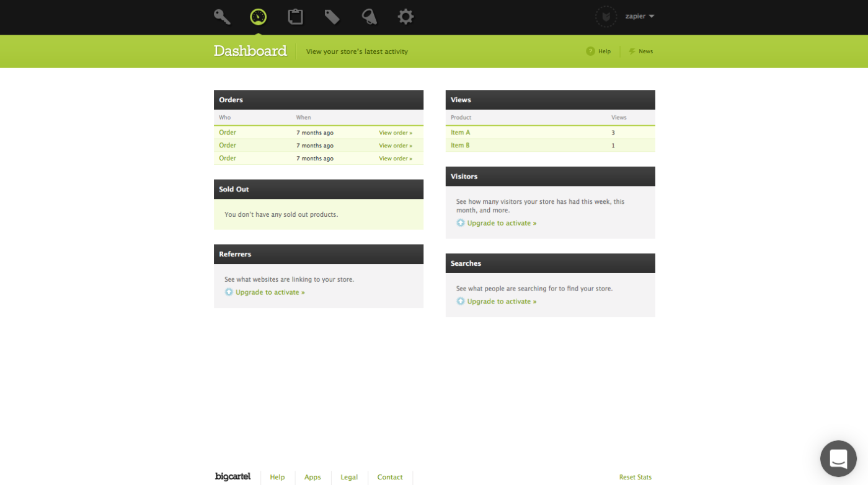Image resolution: width=868 pixels, height=485 pixels.
Task: Open the Settings gear icon
Action: click(405, 17)
